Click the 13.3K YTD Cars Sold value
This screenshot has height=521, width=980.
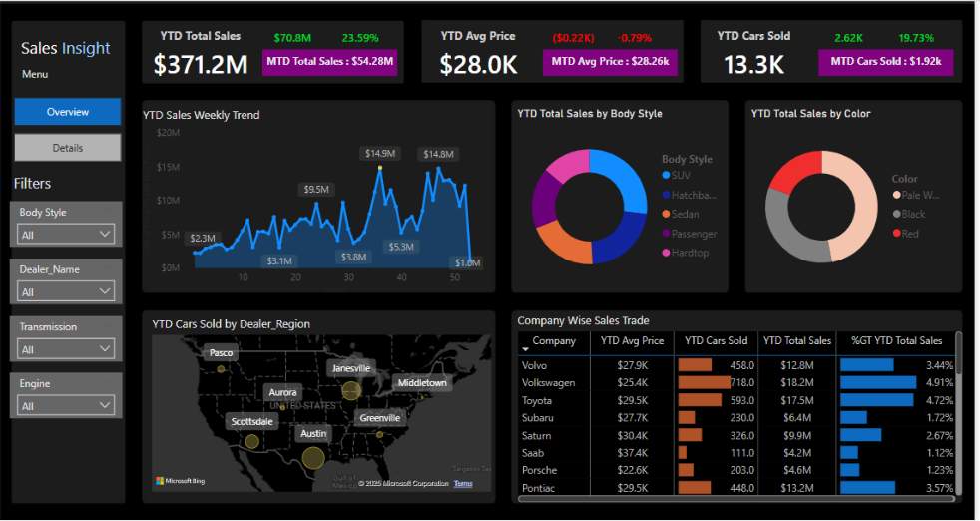753,65
